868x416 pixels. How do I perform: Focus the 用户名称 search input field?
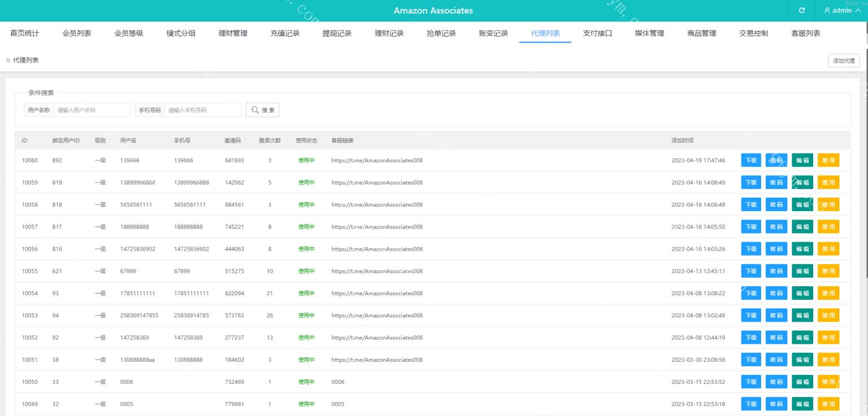[92, 110]
